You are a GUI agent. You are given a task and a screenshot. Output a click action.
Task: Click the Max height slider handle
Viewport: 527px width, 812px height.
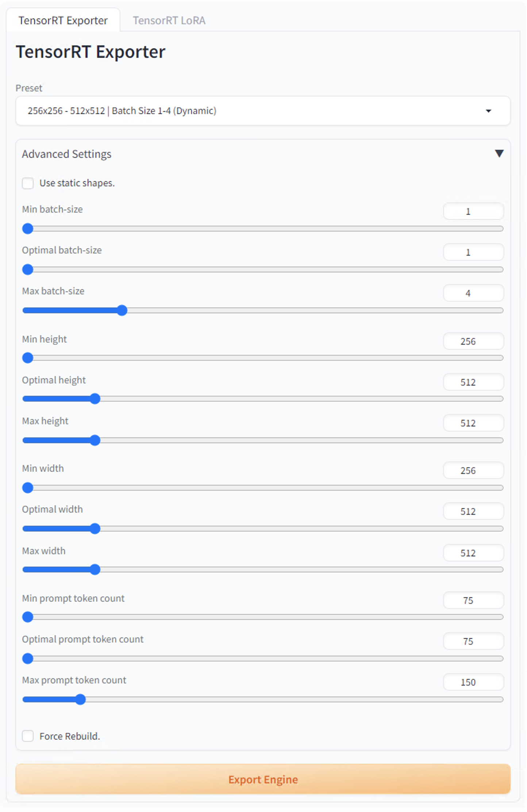point(95,440)
